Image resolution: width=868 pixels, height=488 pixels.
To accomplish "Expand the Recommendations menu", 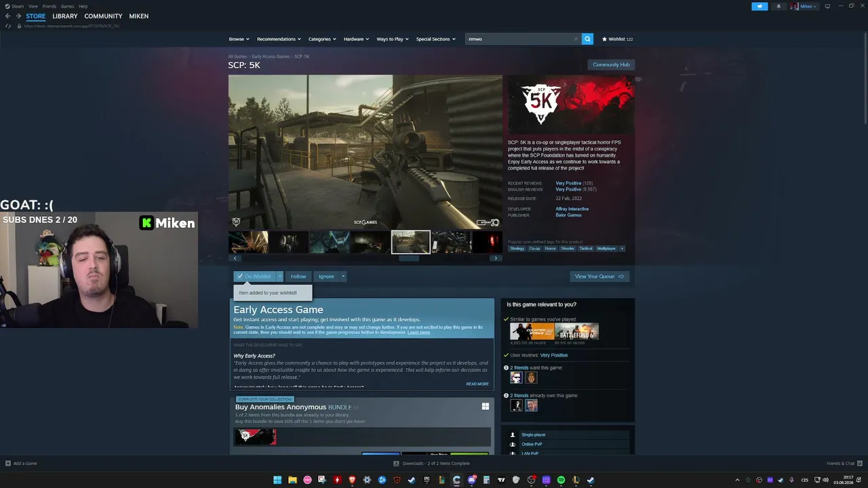I will tap(279, 39).
